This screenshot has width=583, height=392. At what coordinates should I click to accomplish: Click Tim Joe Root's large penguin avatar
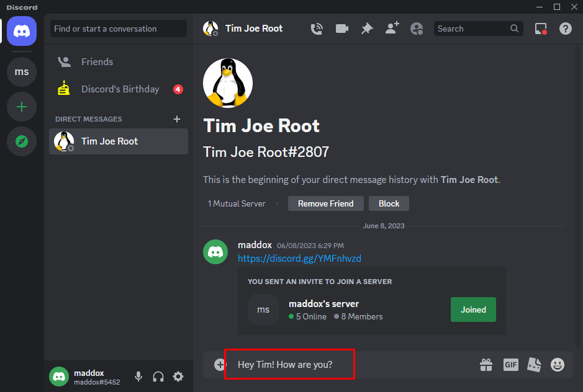tap(227, 83)
